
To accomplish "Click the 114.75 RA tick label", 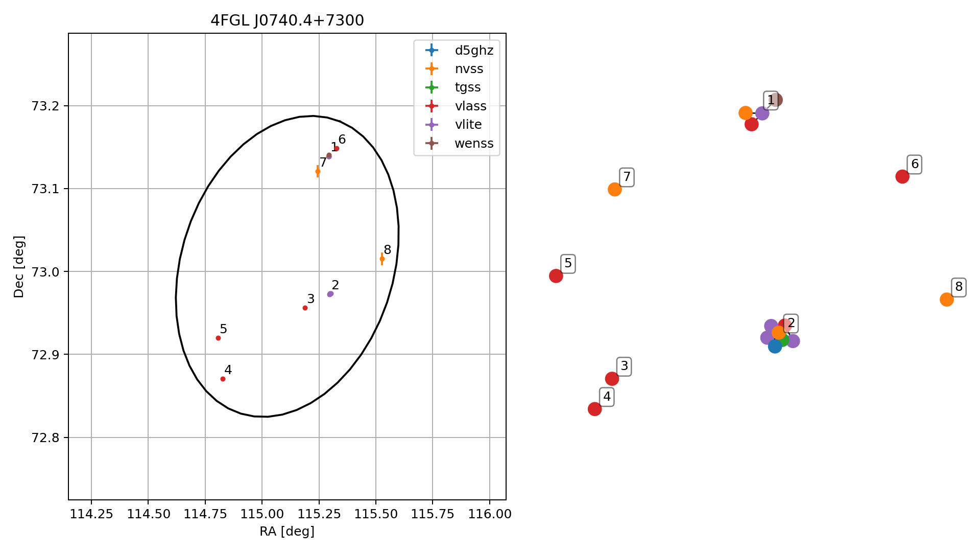I will click(x=205, y=514).
